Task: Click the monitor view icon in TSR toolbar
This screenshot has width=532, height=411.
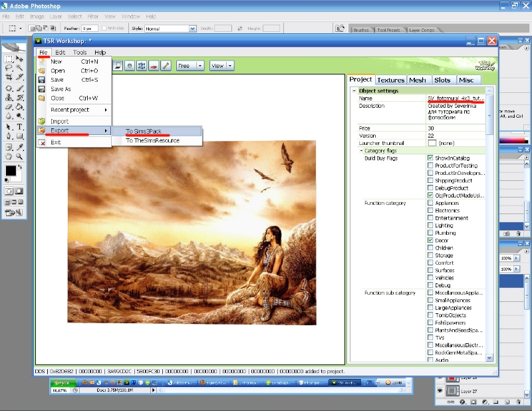Action: pyautogui.click(x=118, y=66)
